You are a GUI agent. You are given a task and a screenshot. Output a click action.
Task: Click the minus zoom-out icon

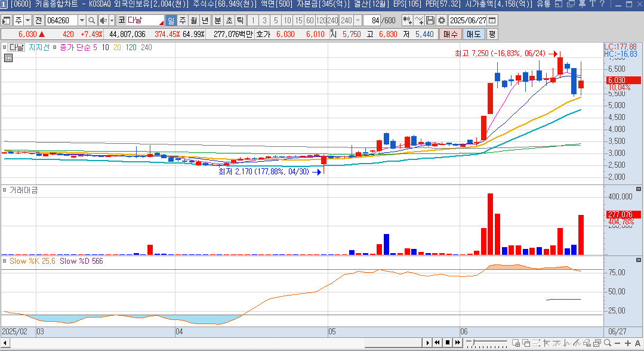pyautogui.click(x=617, y=343)
